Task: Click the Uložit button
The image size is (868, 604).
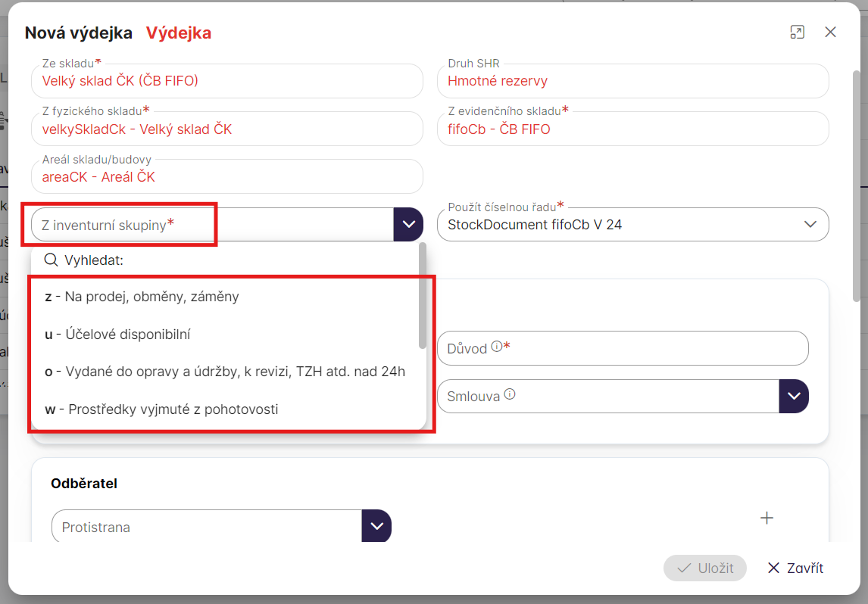Action: click(704, 568)
